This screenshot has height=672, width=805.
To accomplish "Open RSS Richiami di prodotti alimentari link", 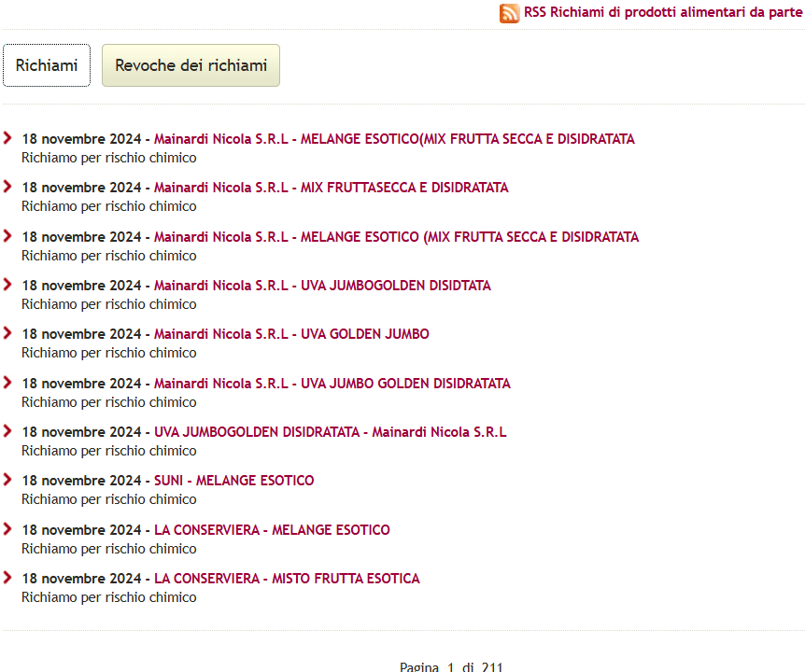I will coord(664,12).
